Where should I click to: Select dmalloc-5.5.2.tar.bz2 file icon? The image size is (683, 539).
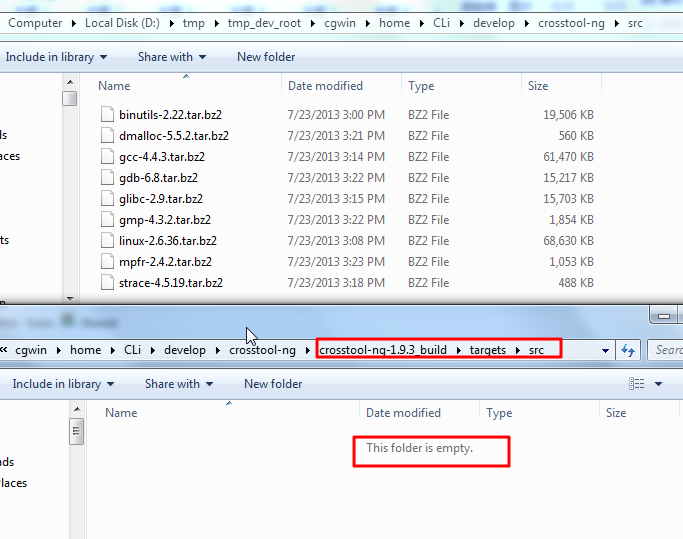[x=107, y=136]
